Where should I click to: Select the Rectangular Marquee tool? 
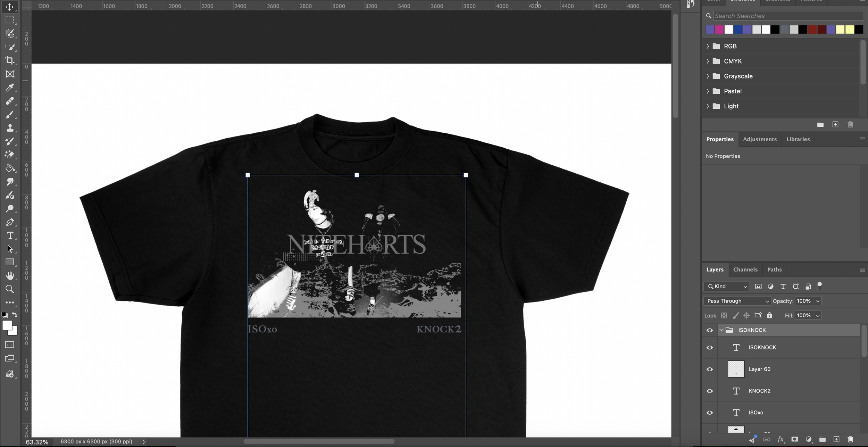coord(10,20)
